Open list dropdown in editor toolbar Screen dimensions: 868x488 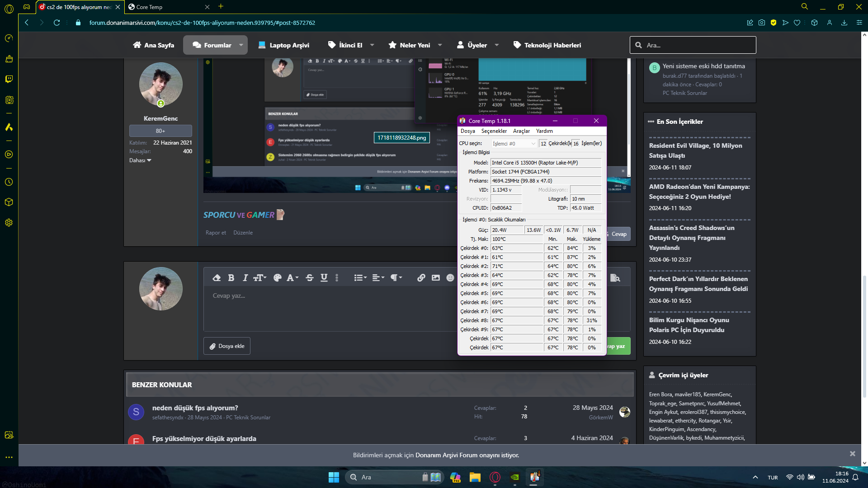pyautogui.click(x=360, y=277)
